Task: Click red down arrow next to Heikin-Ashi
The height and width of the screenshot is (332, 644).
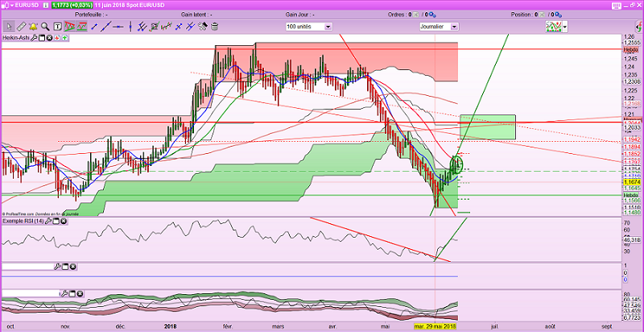Action: click(x=56, y=38)
